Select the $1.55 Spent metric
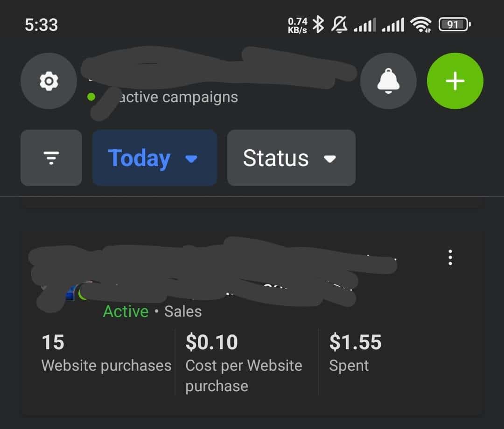504x429 pixels. 355,353
